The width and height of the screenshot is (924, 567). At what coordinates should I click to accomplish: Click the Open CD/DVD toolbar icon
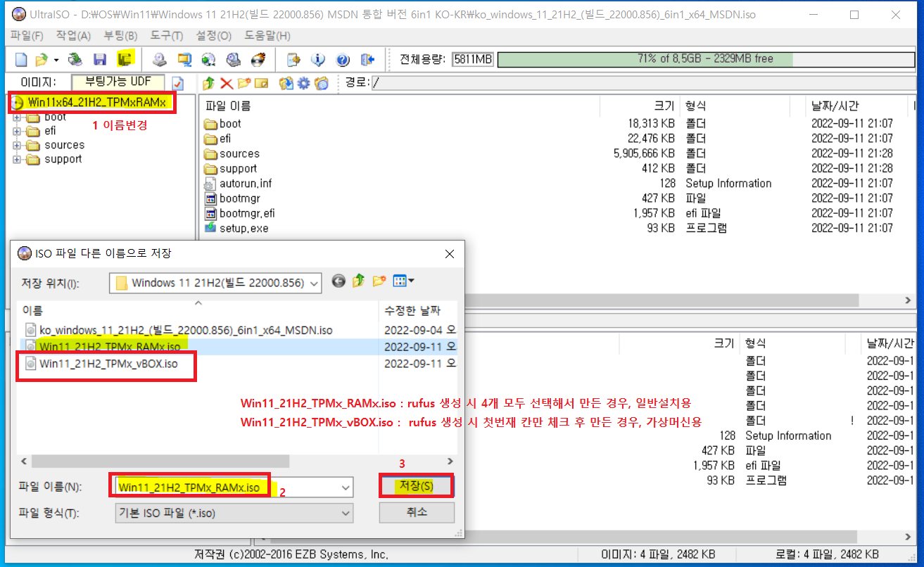75,60
